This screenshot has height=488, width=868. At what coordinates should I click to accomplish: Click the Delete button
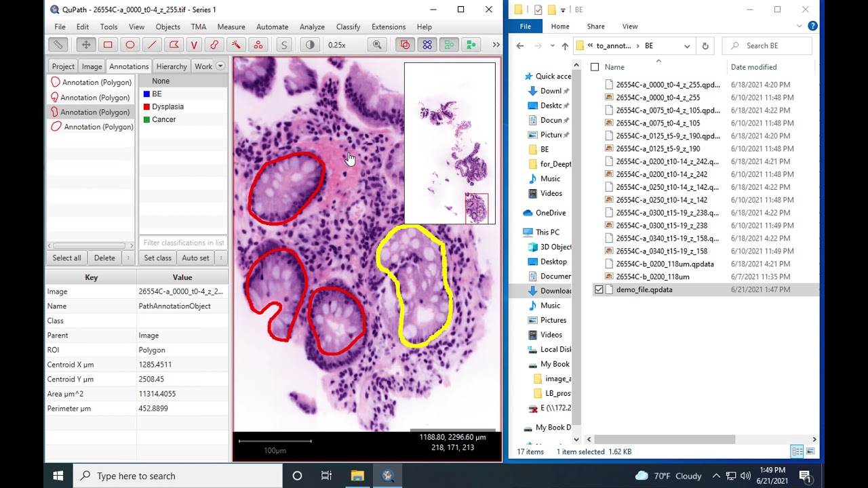pos(104,258)
